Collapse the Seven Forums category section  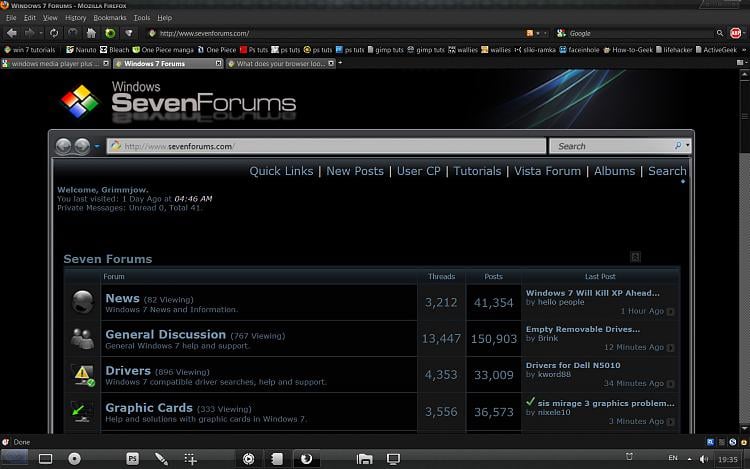(x=635, y=257)
